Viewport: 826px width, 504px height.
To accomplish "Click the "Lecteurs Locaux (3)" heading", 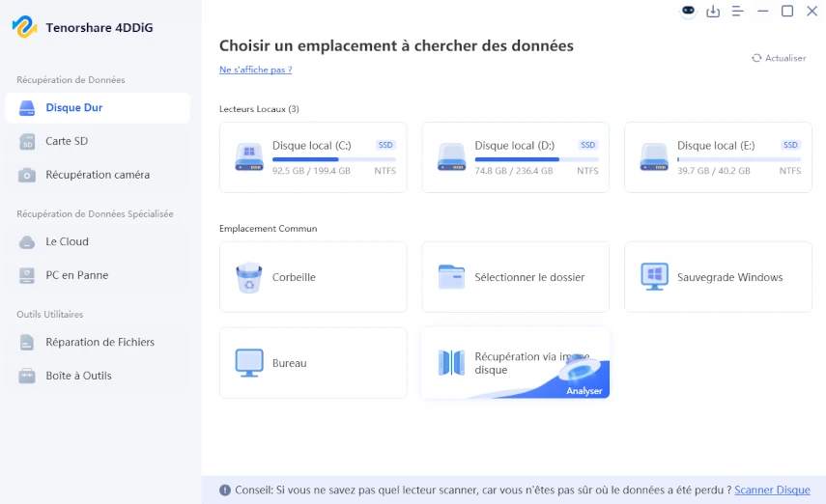I will tap(259, 109).
